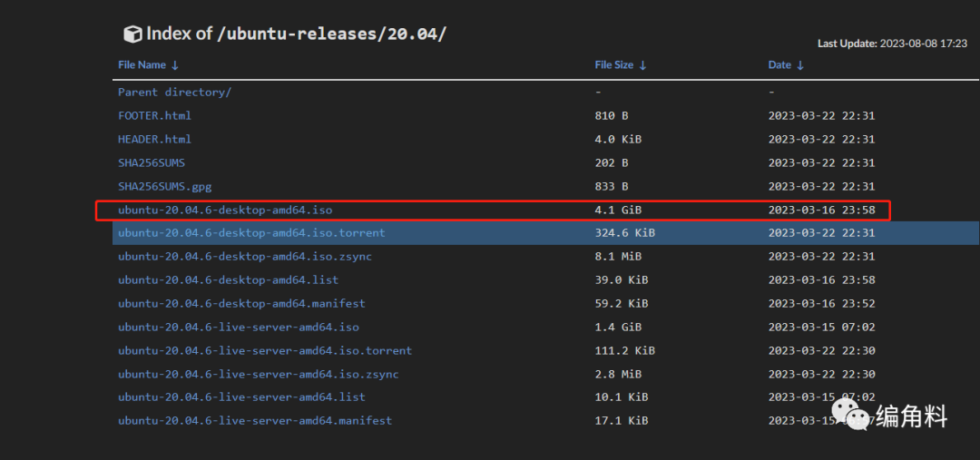Download ubuntu-20.04.6-live-server-amd64.iso image

tap(238, 327)
